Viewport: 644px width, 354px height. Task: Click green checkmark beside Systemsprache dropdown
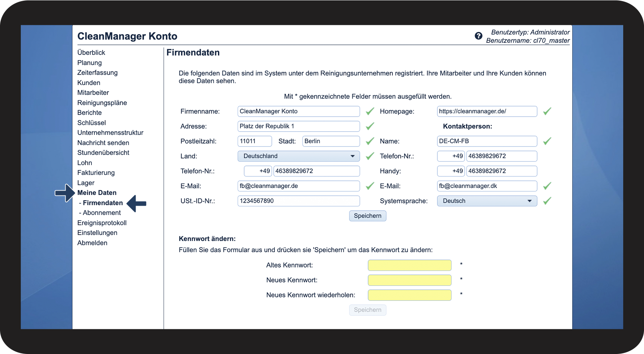(547, 201)
